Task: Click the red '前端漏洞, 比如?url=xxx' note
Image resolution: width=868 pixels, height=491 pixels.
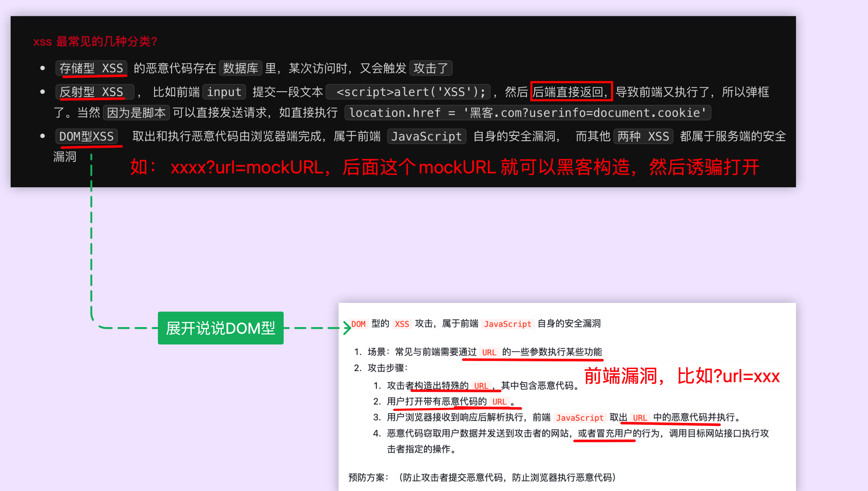Action: click(x=682, y=376)
